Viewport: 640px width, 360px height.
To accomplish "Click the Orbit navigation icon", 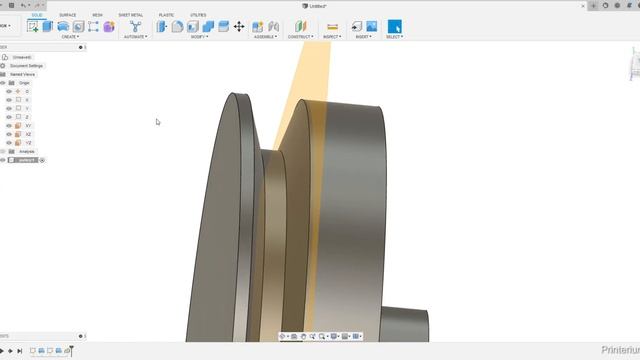I will pos(282,336).
